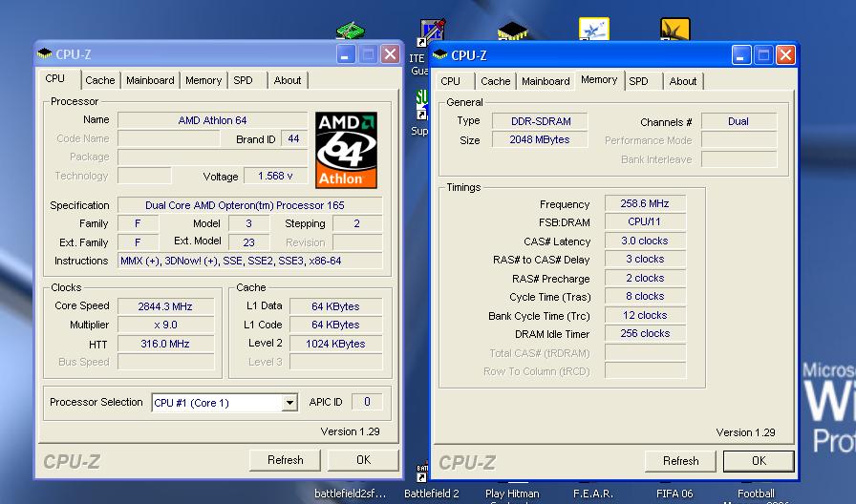Select SPD tab in right CPU-Z window

[638, 81]
